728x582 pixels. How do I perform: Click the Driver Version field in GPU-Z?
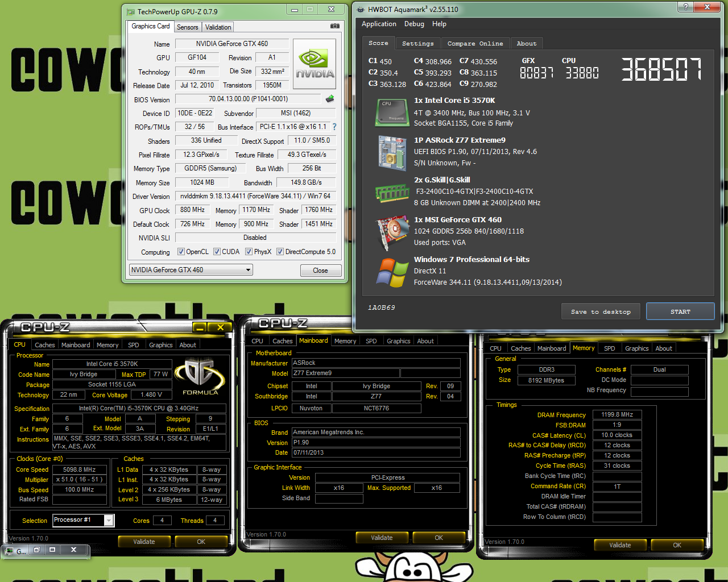pyautogui.click(x=255, y=196)
